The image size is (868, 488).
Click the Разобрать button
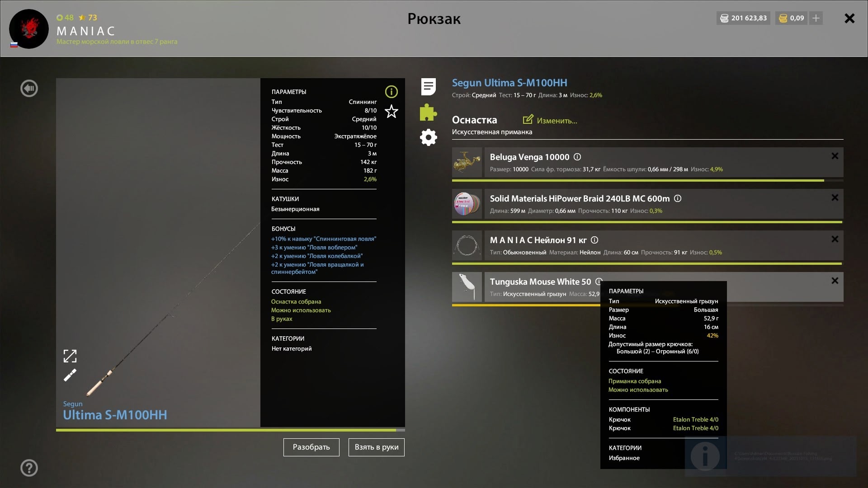pos(311,447)
